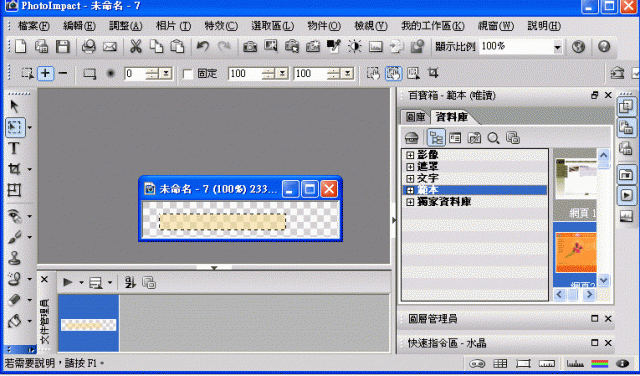Open the 特效 menu
Image resolution: width=640 pixels, height=376 pixels.
click(x=221, y=26)
